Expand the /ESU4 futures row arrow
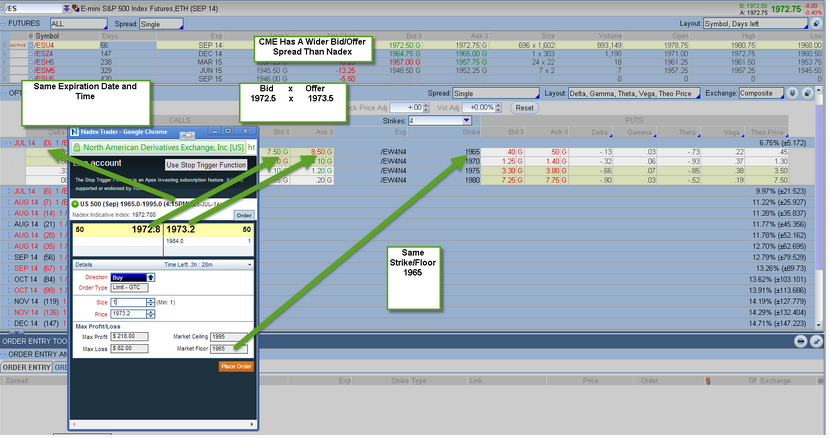 (x=5, y=45)
